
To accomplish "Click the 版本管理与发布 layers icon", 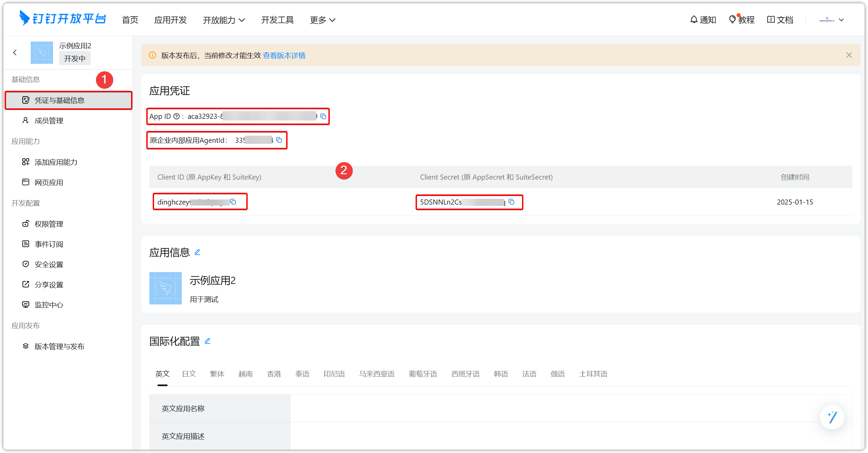I will (26, 346).
